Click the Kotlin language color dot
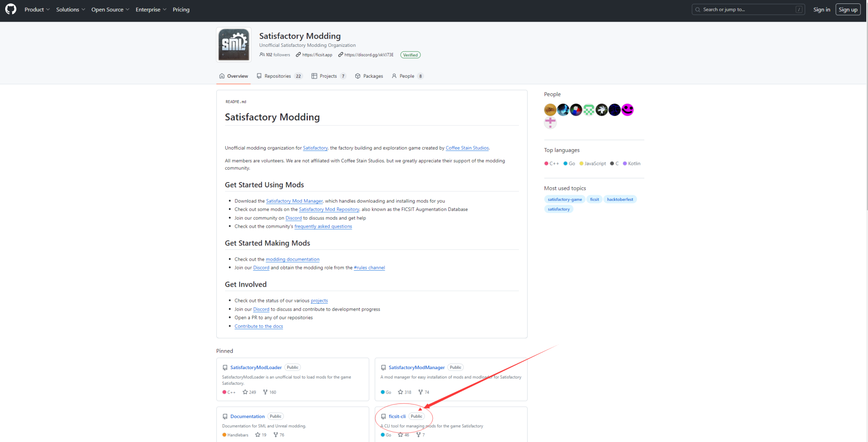Image resolution: width=868 pixels, height=442 pixels. click(625, 164)
